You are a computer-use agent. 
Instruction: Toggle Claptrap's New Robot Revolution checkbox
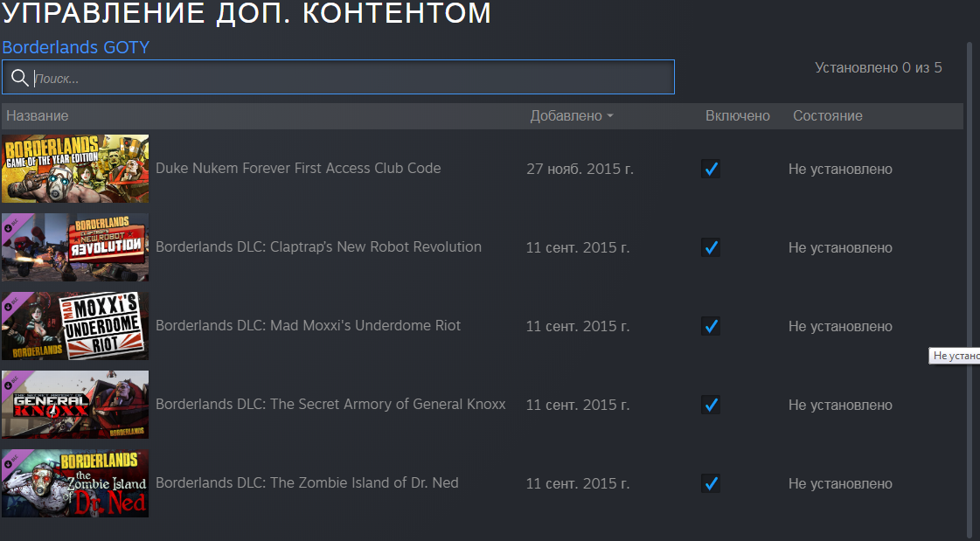pos(711,247)
